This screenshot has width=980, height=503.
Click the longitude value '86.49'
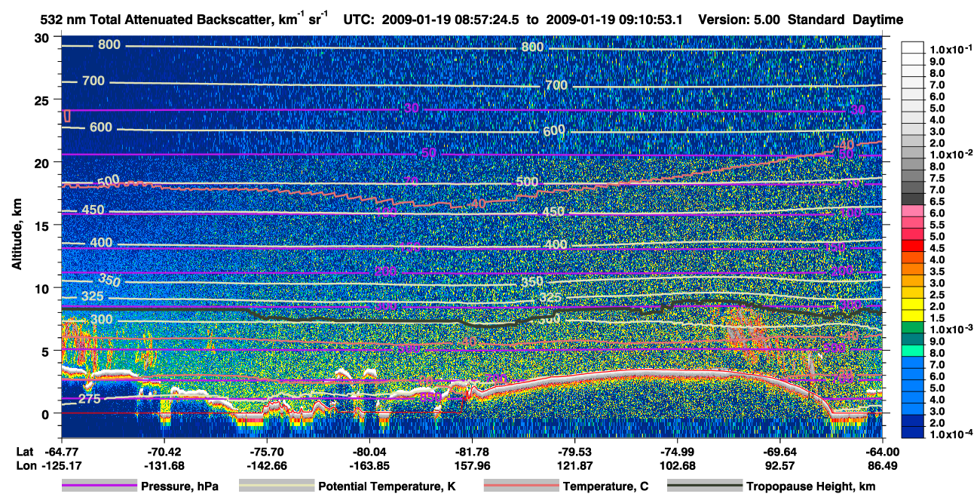coord(883,465)
